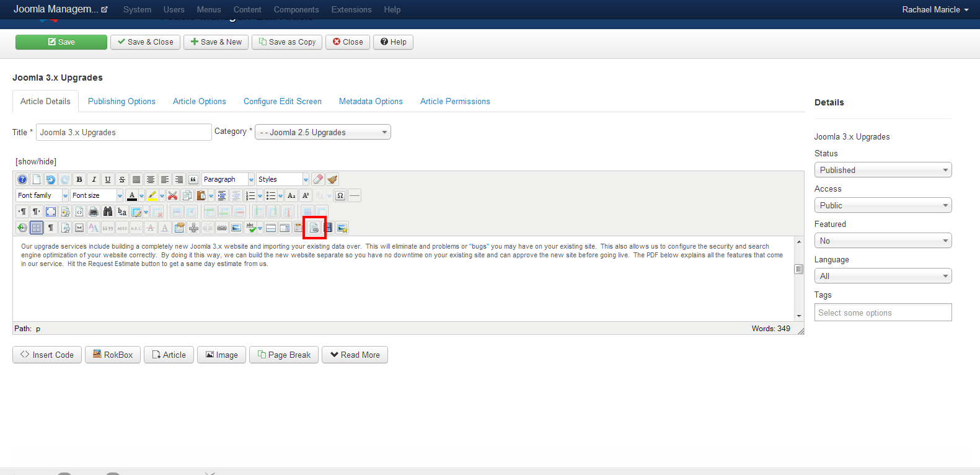980x475 pixels.
Task: Undo the last editor change
Action: click(51, 179)
